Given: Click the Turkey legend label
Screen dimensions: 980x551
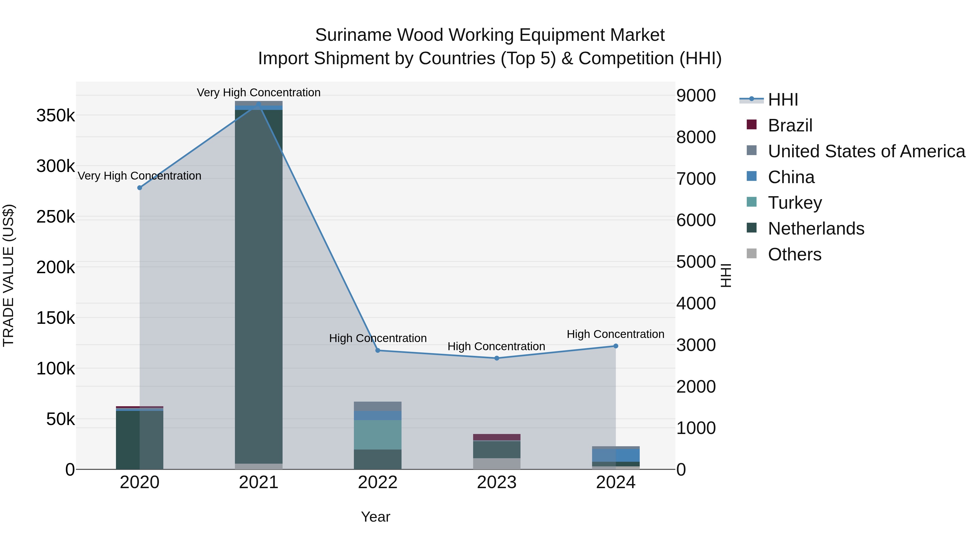Looking at the screenshot, I should coord(795,203).
